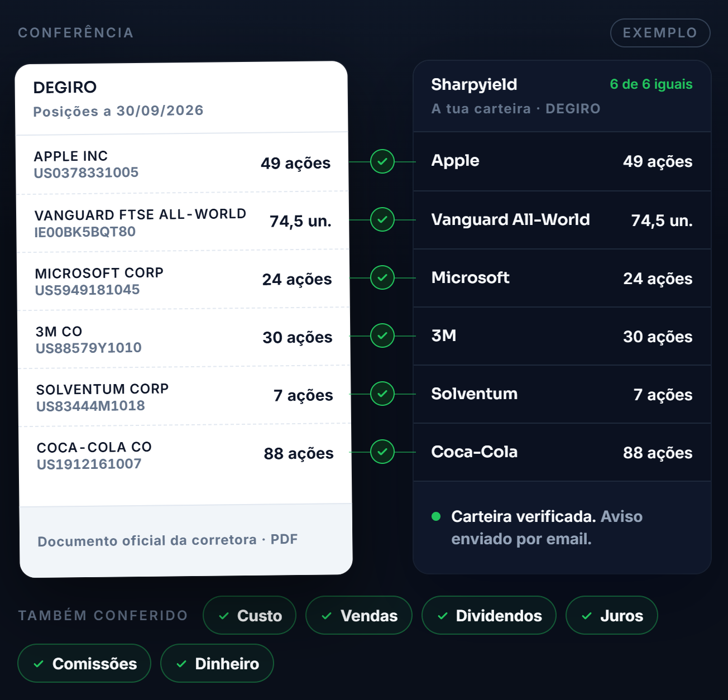Image resolution: width=728 pixels, height=700 pixels.
Task: Click '74,5 un.' in the broker document
Action: tap(300, 221)
